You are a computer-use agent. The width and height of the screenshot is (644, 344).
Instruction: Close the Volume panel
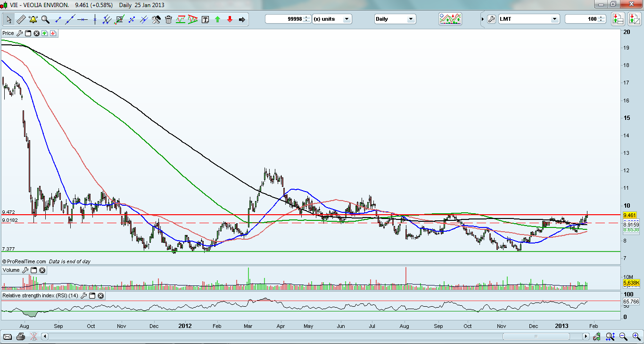pyautogui.click(x=42, y=270)
